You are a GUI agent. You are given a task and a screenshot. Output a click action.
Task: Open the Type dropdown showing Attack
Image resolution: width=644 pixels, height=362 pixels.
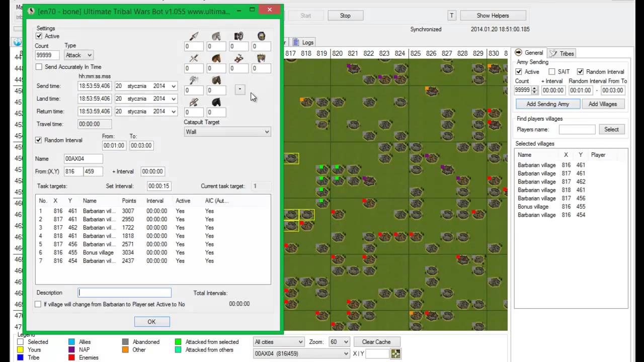coord(78,55)
